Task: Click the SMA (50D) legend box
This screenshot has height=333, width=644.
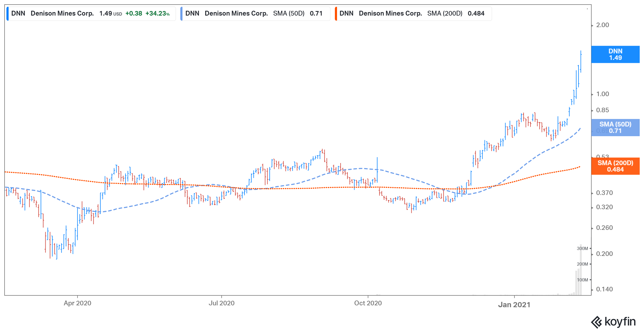Action: 255,13
